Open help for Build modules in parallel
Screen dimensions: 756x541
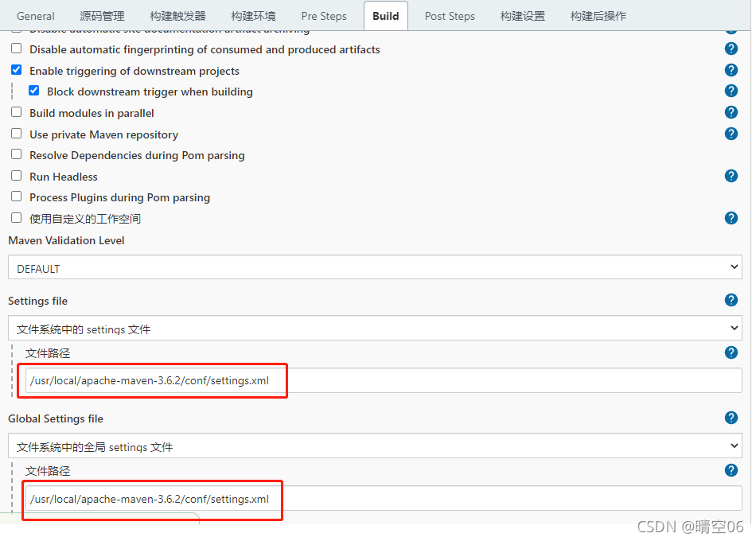coord(731,112)
